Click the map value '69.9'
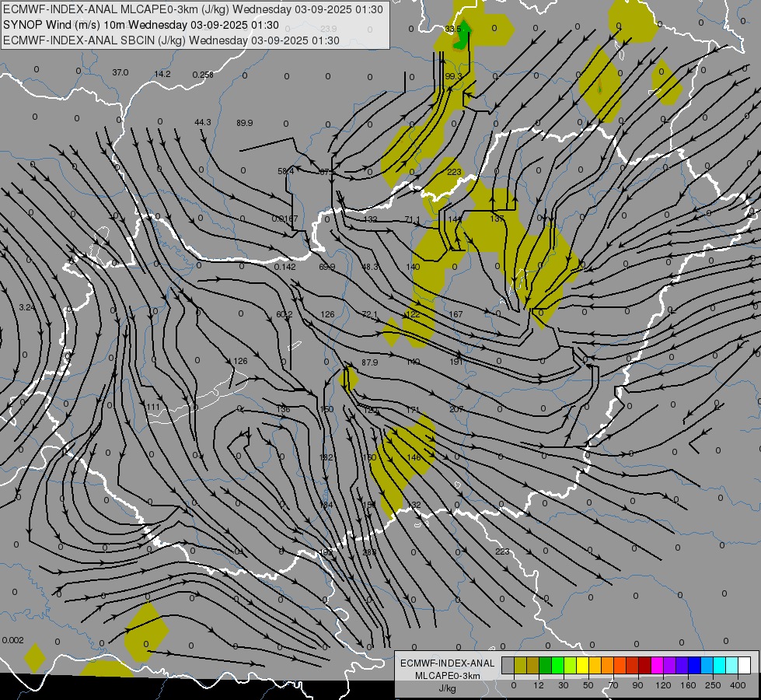This screenshot has width=761, height=700. (x=327, y=268)
